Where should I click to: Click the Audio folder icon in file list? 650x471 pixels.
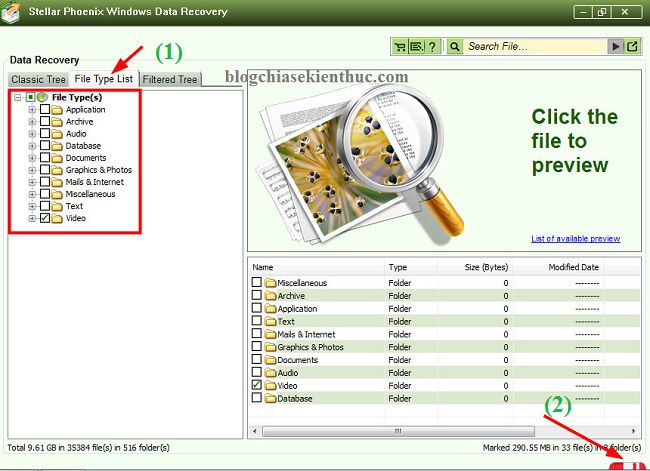(271, 373)
